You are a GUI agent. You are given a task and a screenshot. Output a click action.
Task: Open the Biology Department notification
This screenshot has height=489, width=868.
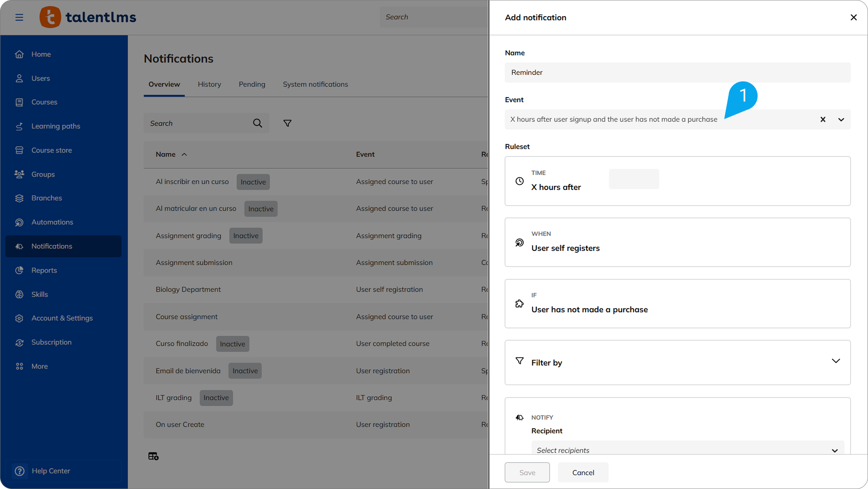point(188,289)
